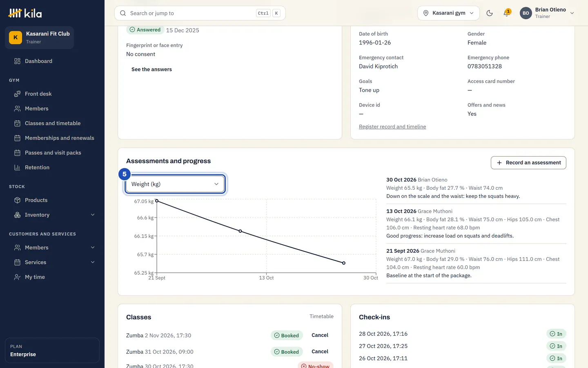
Task: Cancel the Zumba 2 Nov 2026 booking
Action: point(320,335)
